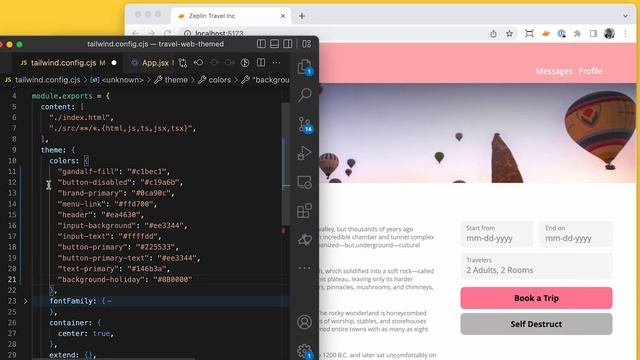Click "gandalf-fill" color line
The height and width of the screenshot is (360, 640).
pyautogui.click(x=113, y=171)
